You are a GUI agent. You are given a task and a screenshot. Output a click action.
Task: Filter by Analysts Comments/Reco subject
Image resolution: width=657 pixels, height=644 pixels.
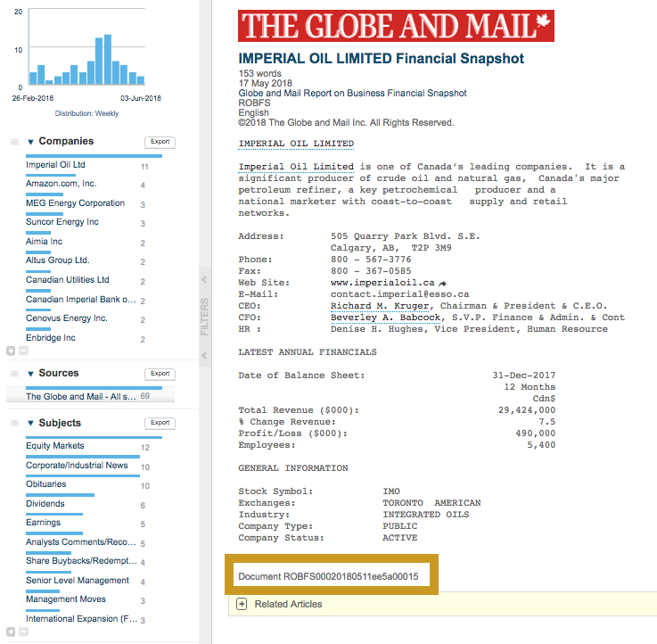point(81,542)
